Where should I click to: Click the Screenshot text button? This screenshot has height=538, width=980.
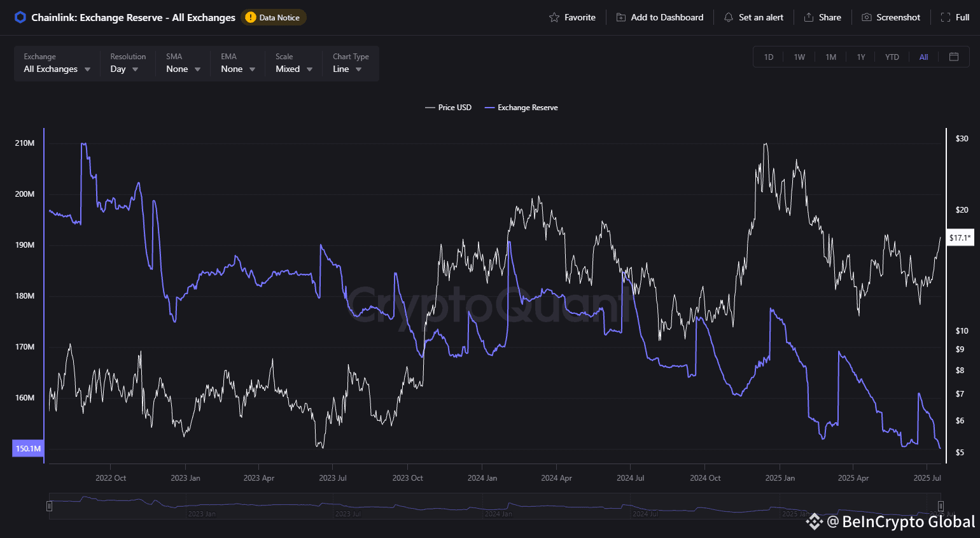click(x=898, y=17)
